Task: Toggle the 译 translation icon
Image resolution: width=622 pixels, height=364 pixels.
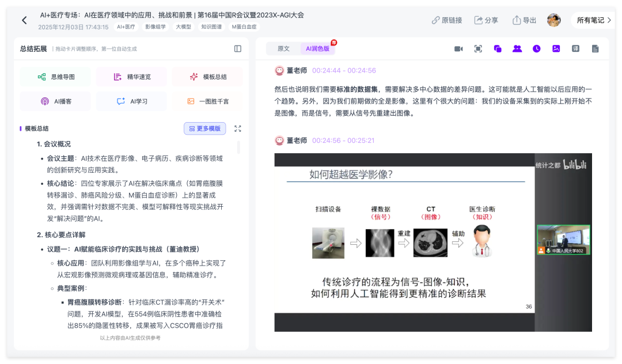Action: (x=575, y=49)
